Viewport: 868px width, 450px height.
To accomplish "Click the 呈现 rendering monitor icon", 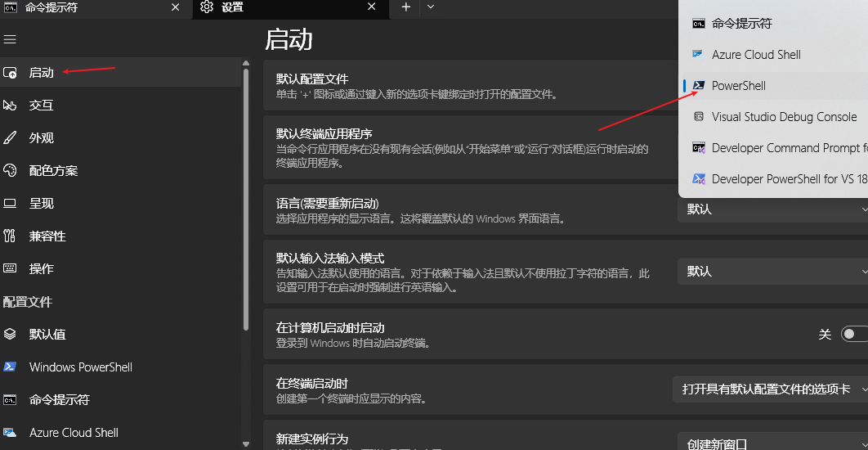I will coord(10,204).
